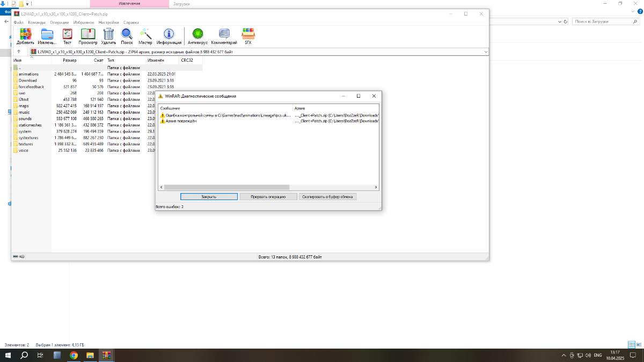Select the systextures folder icon
The image size is (644, 362).
16,138
